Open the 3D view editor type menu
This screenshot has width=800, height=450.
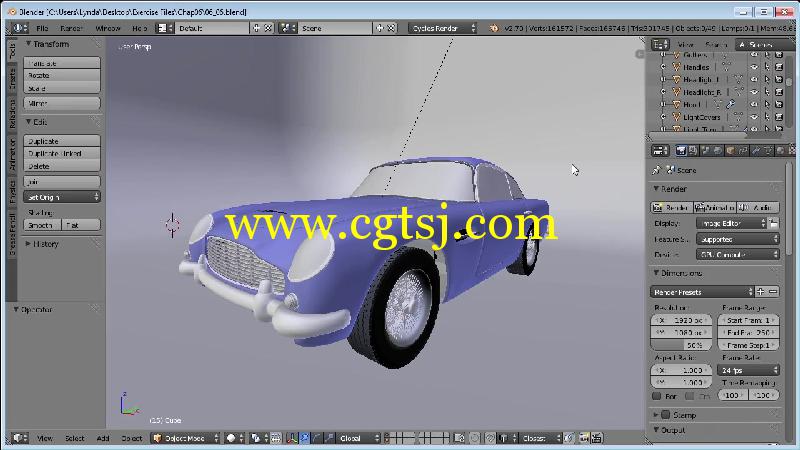(x=20, y=438)
